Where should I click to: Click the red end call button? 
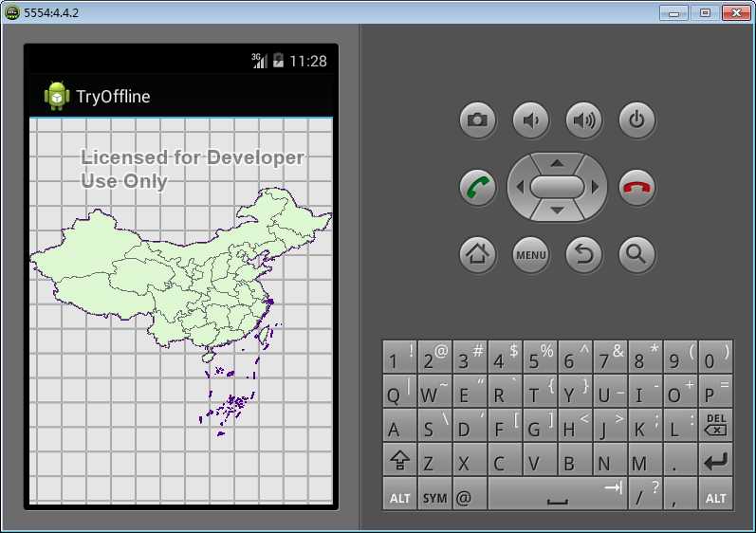tap(636, 187)
